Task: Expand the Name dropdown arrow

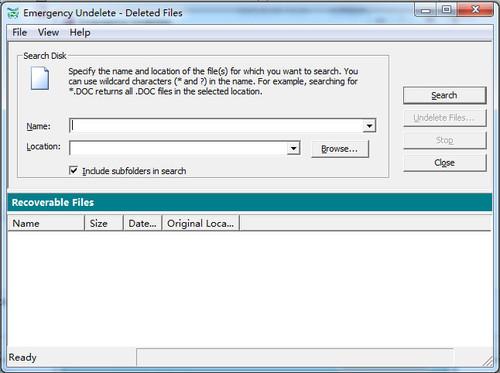Action: [x=369, y=126]
